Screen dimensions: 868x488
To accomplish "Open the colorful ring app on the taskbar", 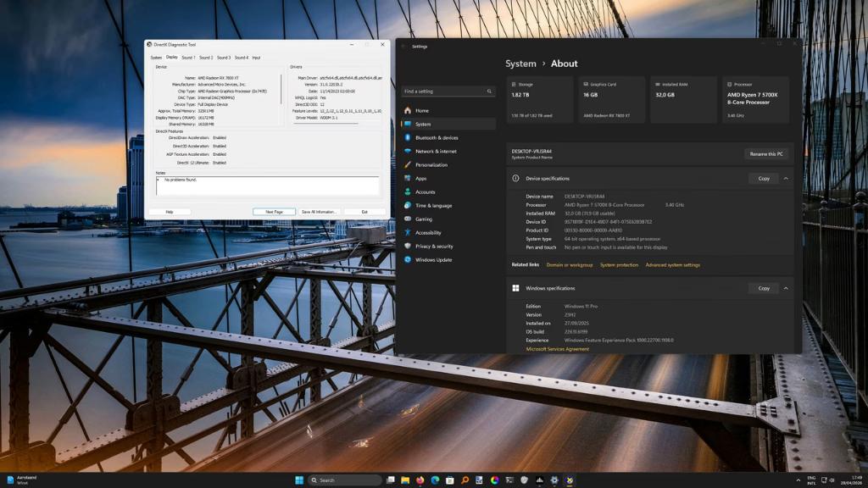I will point(495,480).
